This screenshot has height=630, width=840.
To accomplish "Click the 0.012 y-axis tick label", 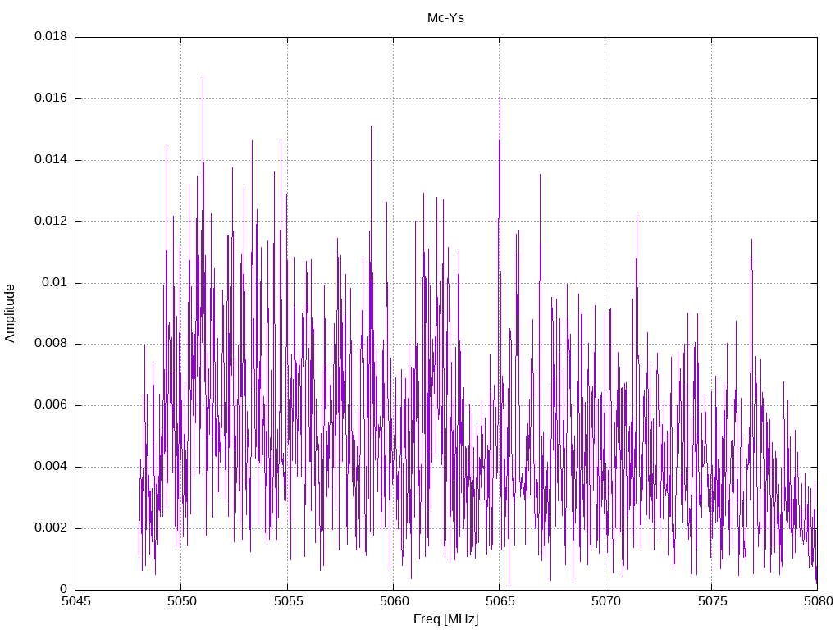I will (51, 221).
